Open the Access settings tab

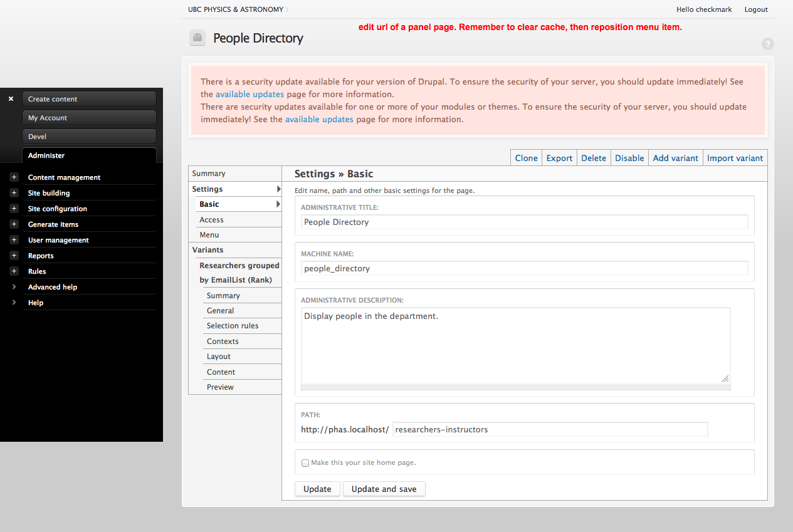pyautogui.click(x=211, y=220)
